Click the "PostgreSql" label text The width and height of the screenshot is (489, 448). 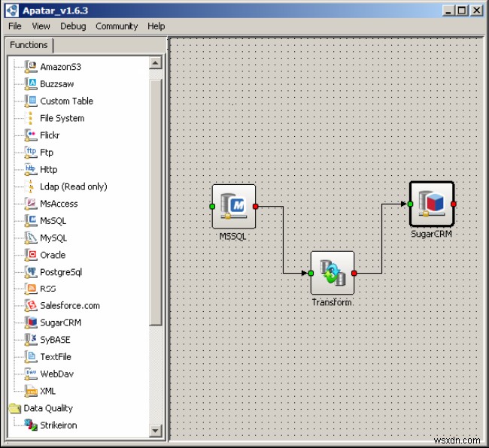[61, 272]
